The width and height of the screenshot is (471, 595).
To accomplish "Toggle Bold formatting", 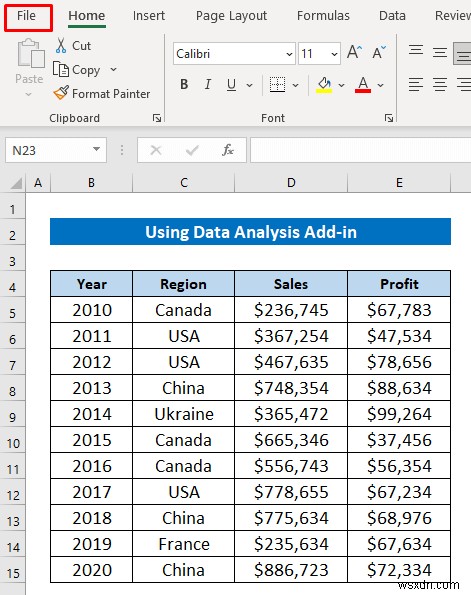I will pos(184,84).
